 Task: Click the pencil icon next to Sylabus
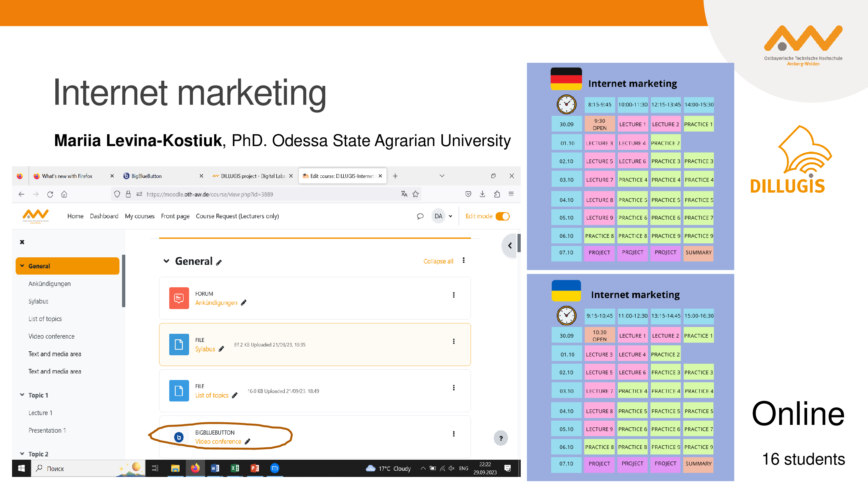(x=221, y=349)
